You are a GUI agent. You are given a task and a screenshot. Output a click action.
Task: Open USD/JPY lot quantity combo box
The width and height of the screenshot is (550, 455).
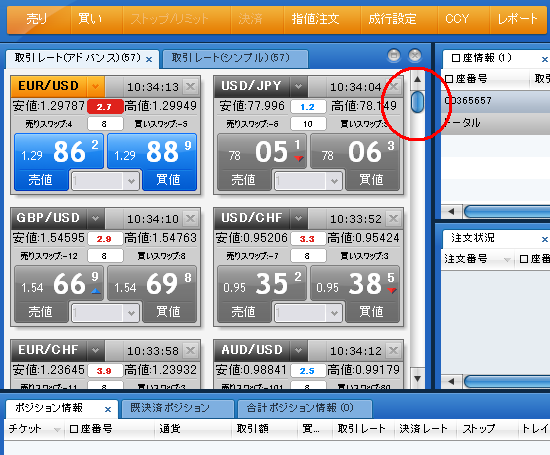(308, 181)
